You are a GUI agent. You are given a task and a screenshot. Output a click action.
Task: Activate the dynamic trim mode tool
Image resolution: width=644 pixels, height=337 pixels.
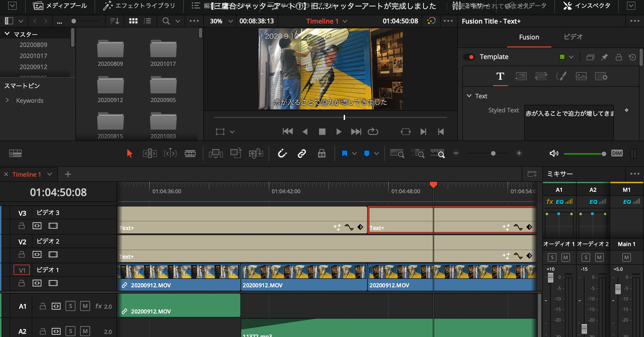170,154
